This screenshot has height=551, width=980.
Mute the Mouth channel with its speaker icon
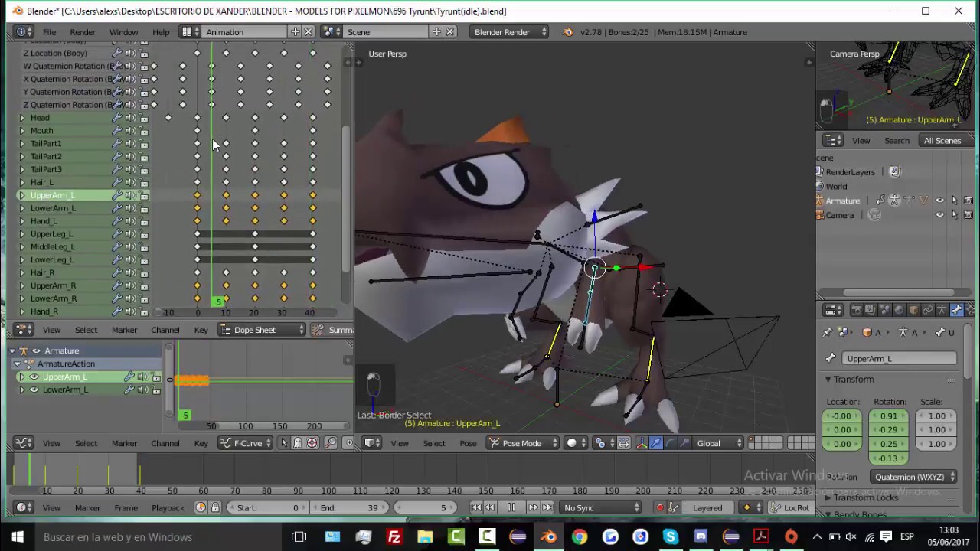[x=131, y=131]
